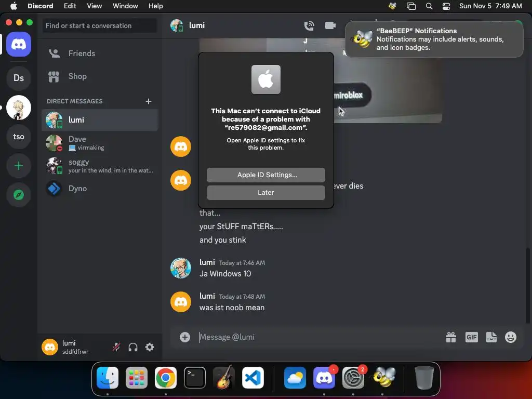532x399 pixels.
Task: Open BeeBEEP from the Dock
Action: pos(384,378)
